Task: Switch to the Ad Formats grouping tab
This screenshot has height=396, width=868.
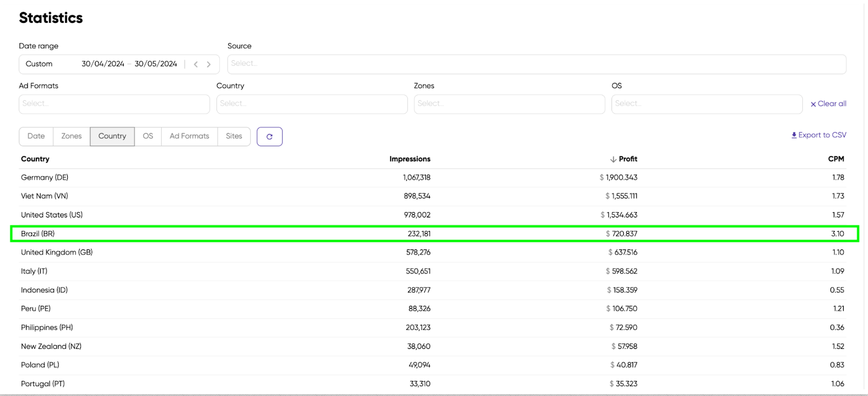Action: pos(189,136)
